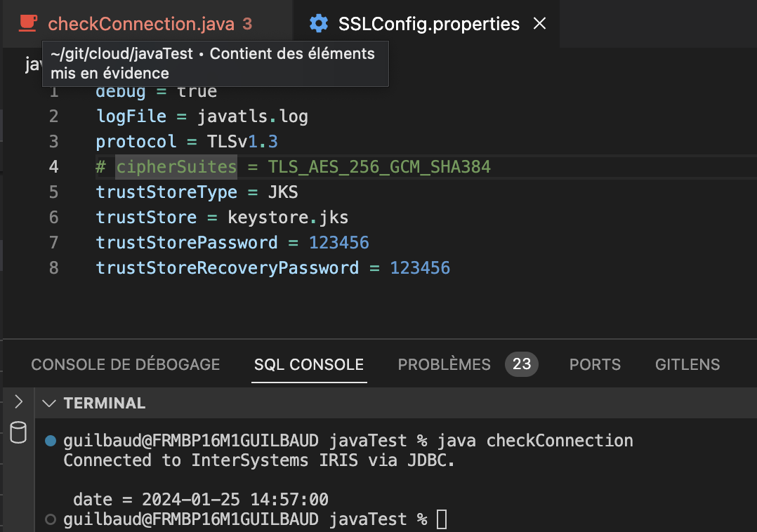The image size is (757, 532).
Task: Select the SQL CONSOLE panel tab
Action: tap(309, 364)
